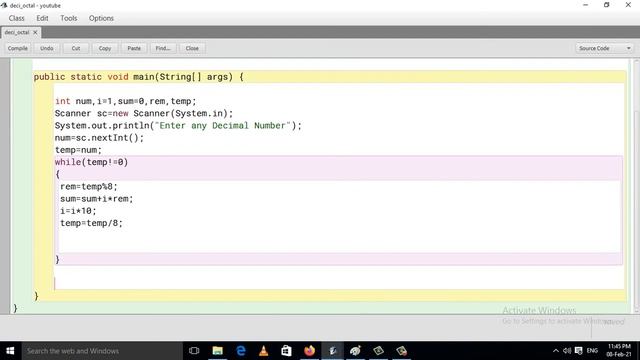Open the Class menu
The width and height of the screenshot is (640, 360).
click(16, 18)
